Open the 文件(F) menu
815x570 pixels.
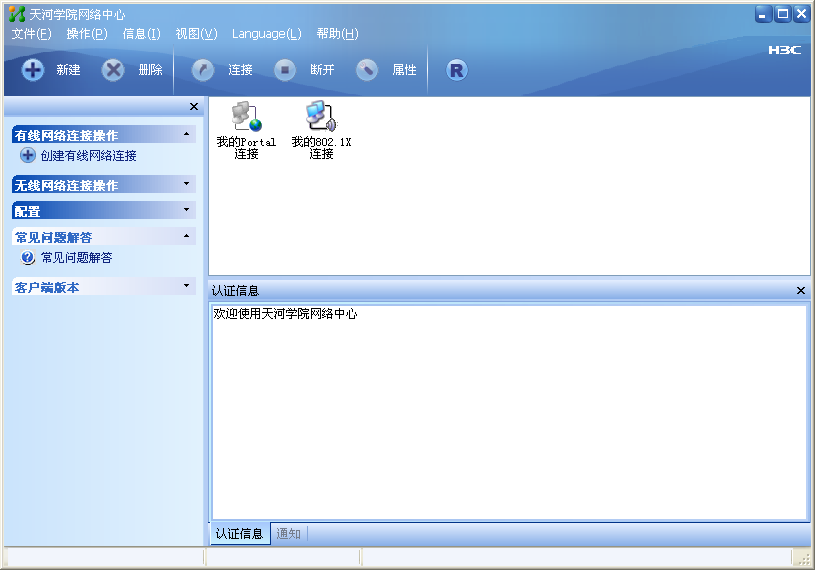tap(31, 34)
